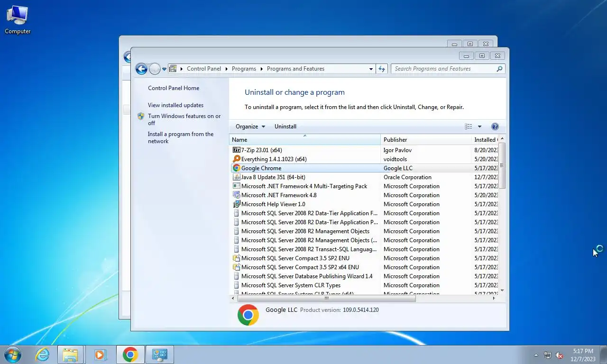This screenshot has width=607, height=364.
Task: Click the Uninstall toolbar button
Action: pos(285,127)
